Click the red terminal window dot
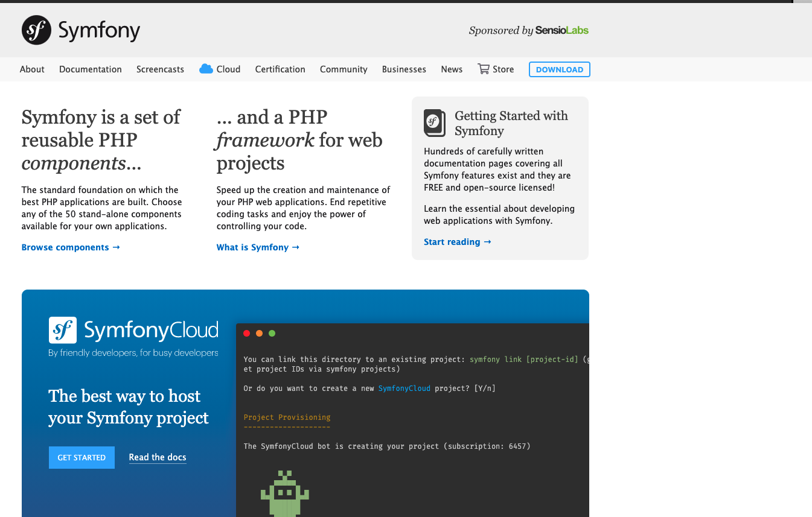Screen dimensions: 812x517 pos(246,333)
